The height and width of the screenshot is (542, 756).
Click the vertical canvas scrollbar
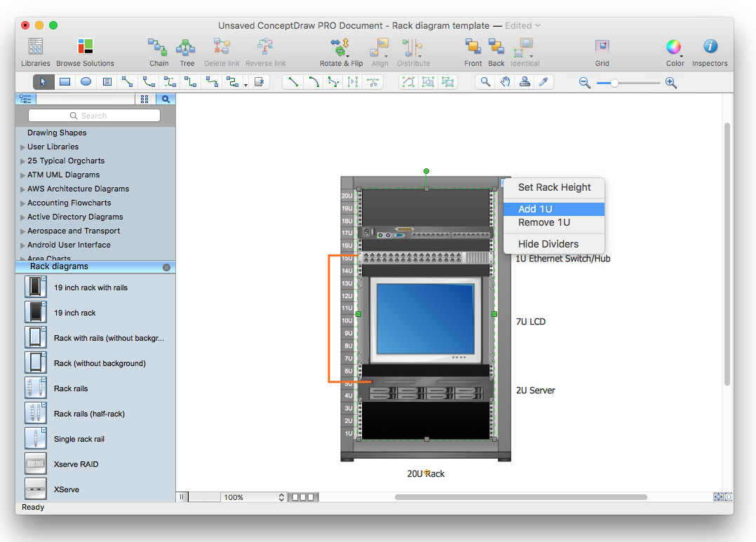(x=727, y=254)
